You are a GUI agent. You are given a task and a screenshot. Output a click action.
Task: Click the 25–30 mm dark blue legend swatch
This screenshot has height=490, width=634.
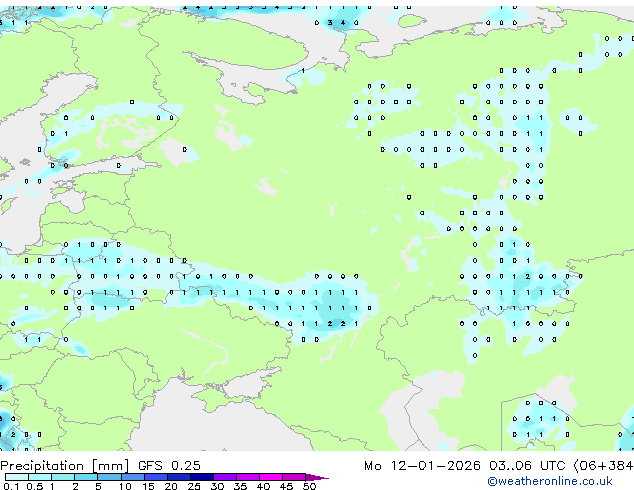point(202,477)
